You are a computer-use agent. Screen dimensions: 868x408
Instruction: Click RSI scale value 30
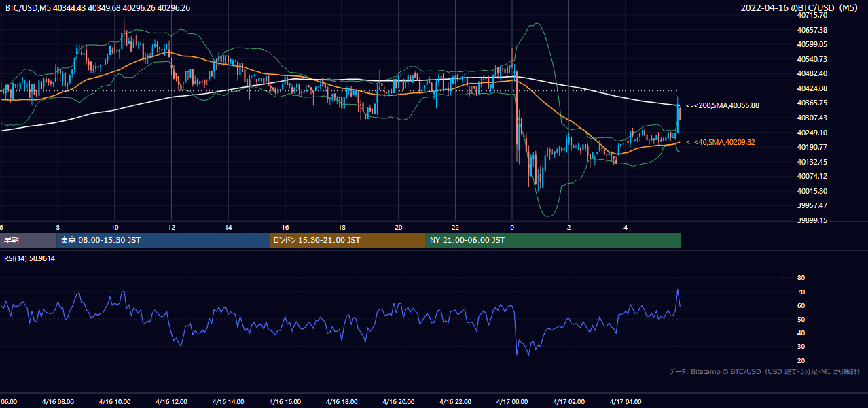tap(801, 347)
